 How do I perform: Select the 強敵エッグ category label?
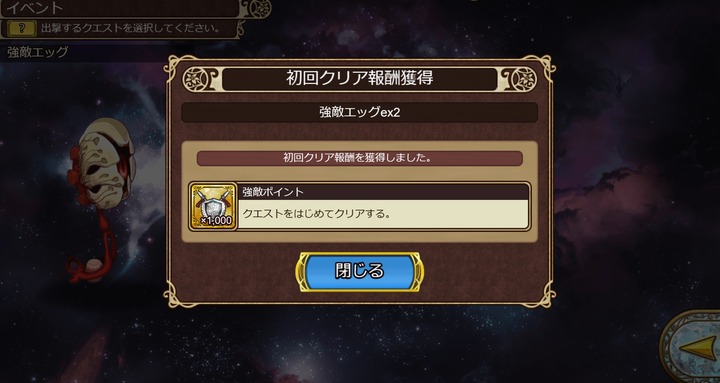38,52
